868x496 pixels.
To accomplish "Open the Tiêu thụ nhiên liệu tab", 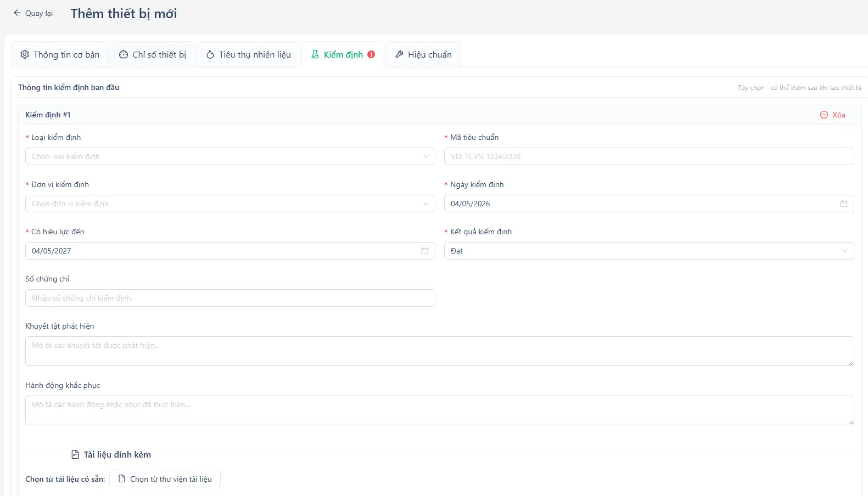I will point(248,55).
